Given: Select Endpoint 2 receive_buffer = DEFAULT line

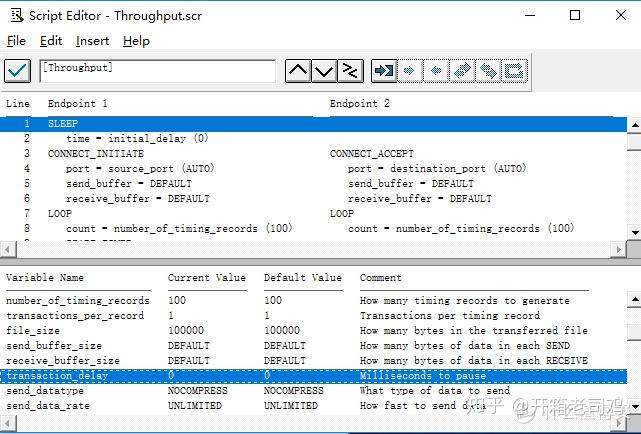Looking at the screenshot, I should coord(420,199).
